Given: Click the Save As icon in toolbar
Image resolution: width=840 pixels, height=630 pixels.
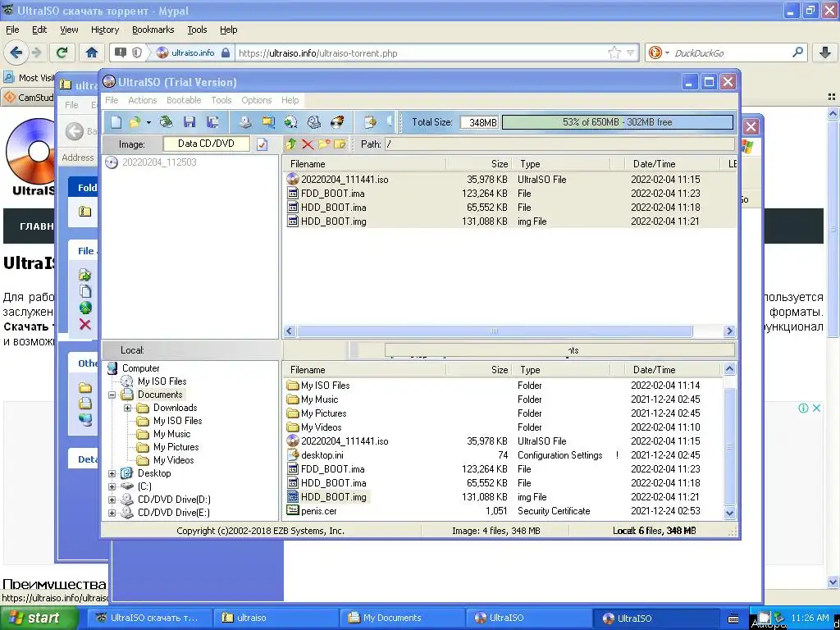Looking at the screenshot, I should point(212,122).
